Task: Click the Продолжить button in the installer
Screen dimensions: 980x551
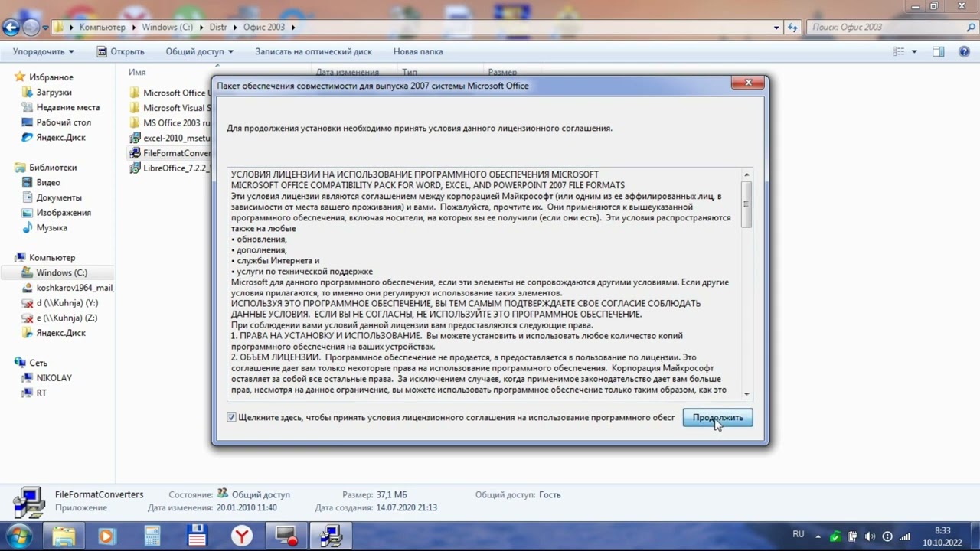Action: pyautogui.click(x=717, y=418)
